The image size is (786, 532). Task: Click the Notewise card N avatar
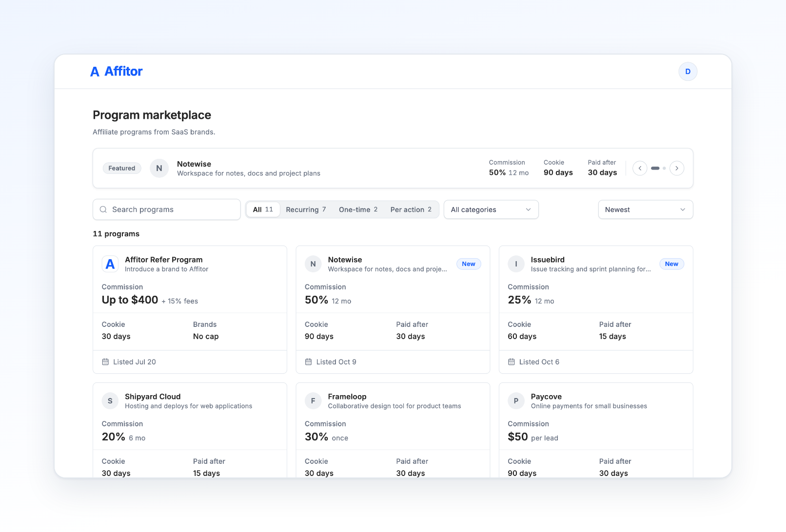313,264
